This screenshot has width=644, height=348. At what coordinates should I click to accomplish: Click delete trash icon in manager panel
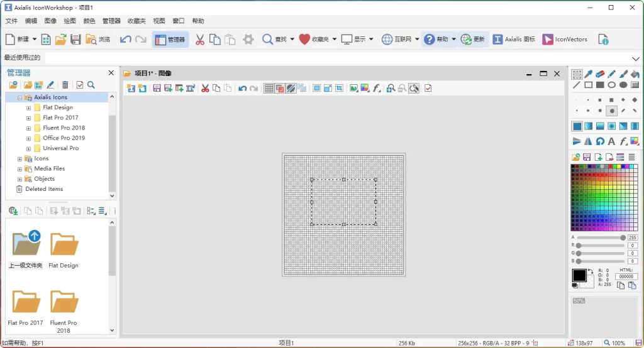point(65,85)
